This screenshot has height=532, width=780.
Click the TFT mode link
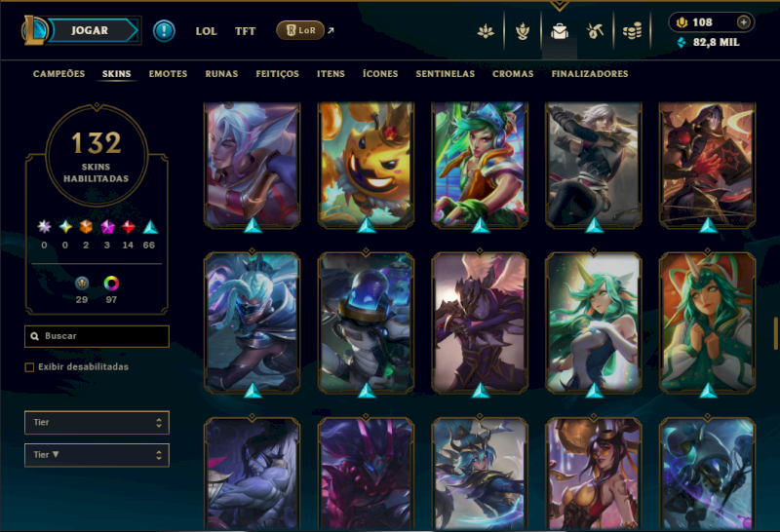click(x=245, y=31)
